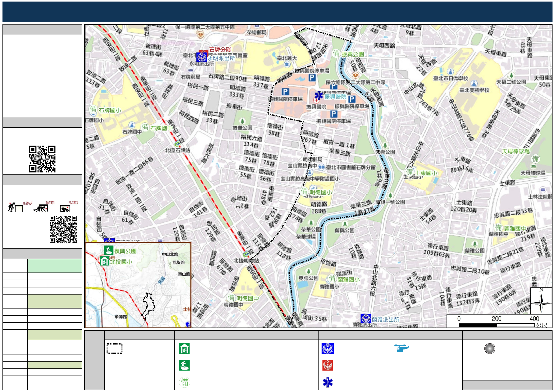Click the middle crawl-under-table pictogram
This screenshot has width=555, height=392.
(44, 206)
